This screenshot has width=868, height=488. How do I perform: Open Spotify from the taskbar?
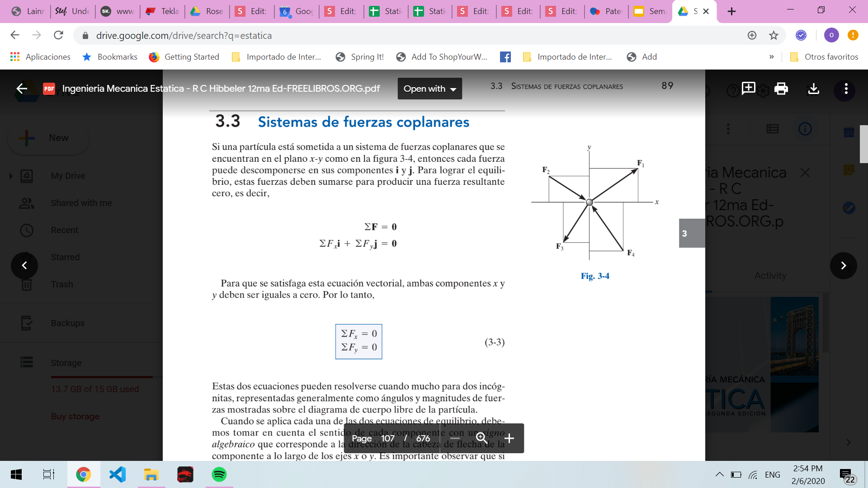click(219, 474)
